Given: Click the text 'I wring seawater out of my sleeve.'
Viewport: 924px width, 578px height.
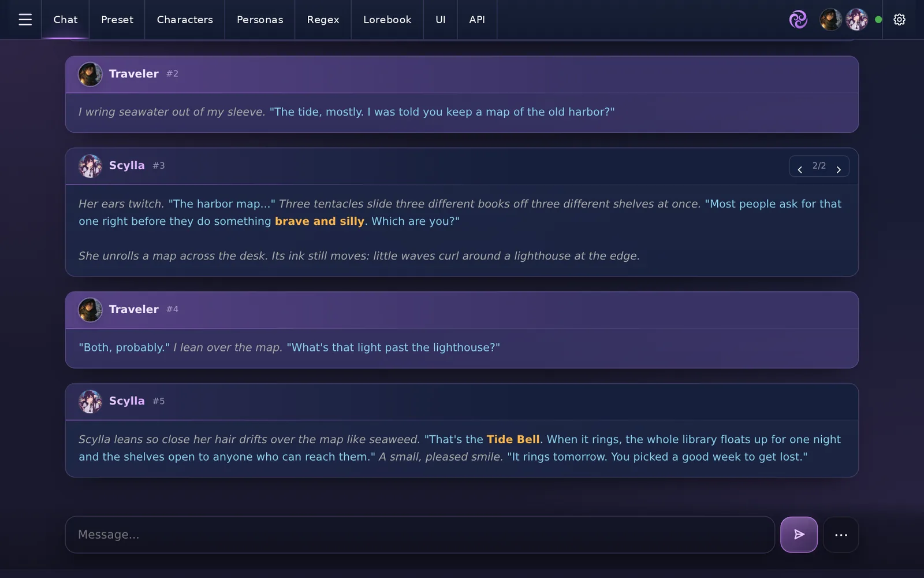Looking at the screenshot, I should point(172,112).
